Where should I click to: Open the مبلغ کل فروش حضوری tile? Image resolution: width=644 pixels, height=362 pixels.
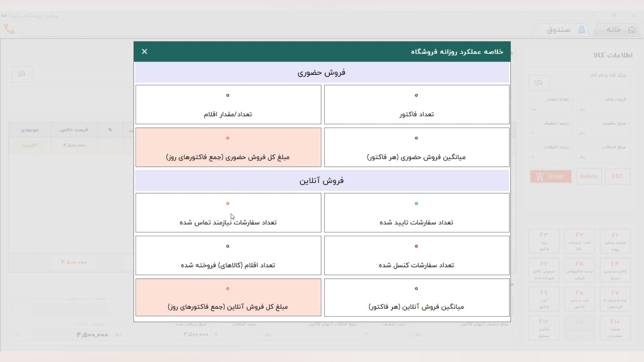(x=228, y=147)
